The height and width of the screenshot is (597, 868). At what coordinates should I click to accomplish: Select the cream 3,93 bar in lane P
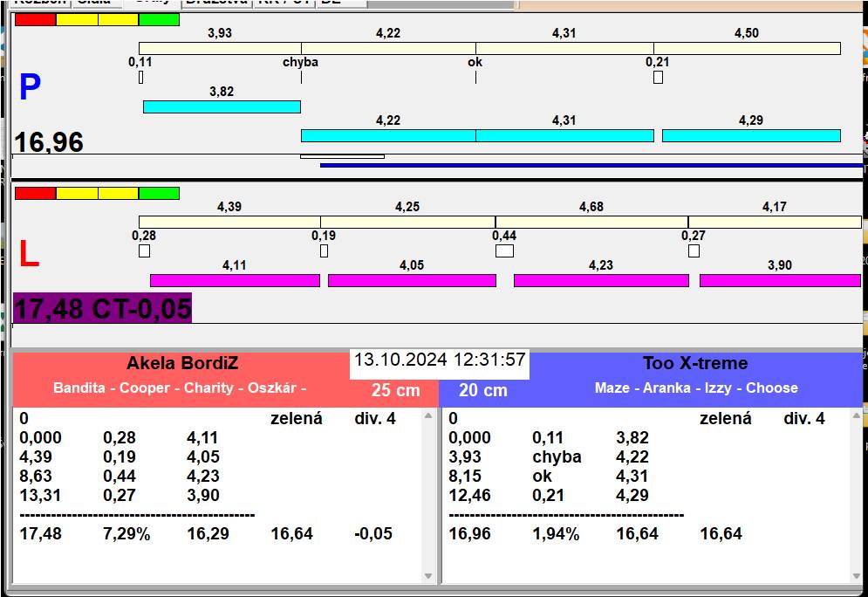[x=220, y=48]
